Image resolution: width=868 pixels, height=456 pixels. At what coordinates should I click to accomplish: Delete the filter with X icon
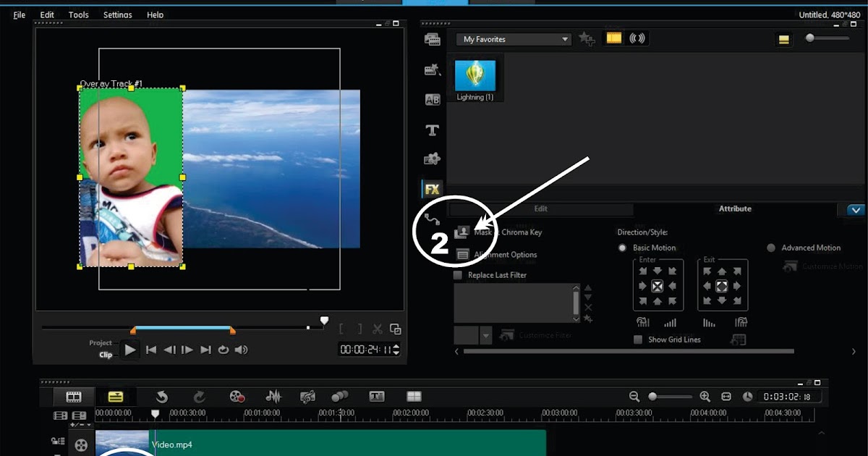(x=588, y=308)
